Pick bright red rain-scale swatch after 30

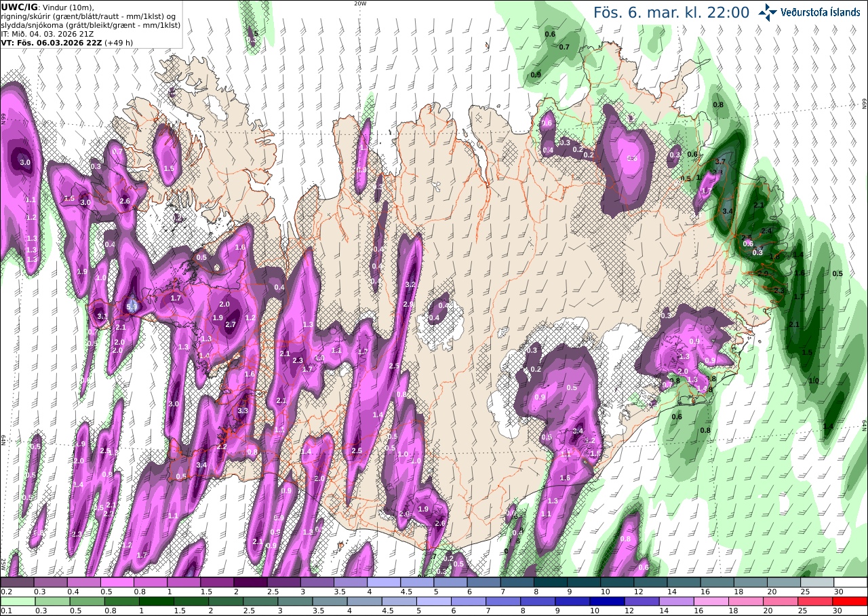850,601
